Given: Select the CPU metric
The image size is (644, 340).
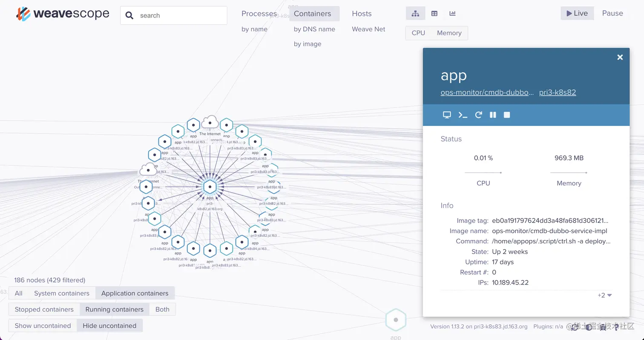Looking at the screenshot, I should point(418,33).
